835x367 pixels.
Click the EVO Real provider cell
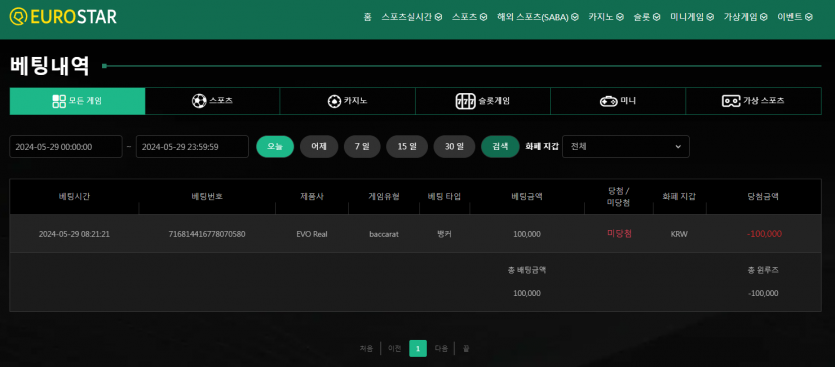coord(312,234)
